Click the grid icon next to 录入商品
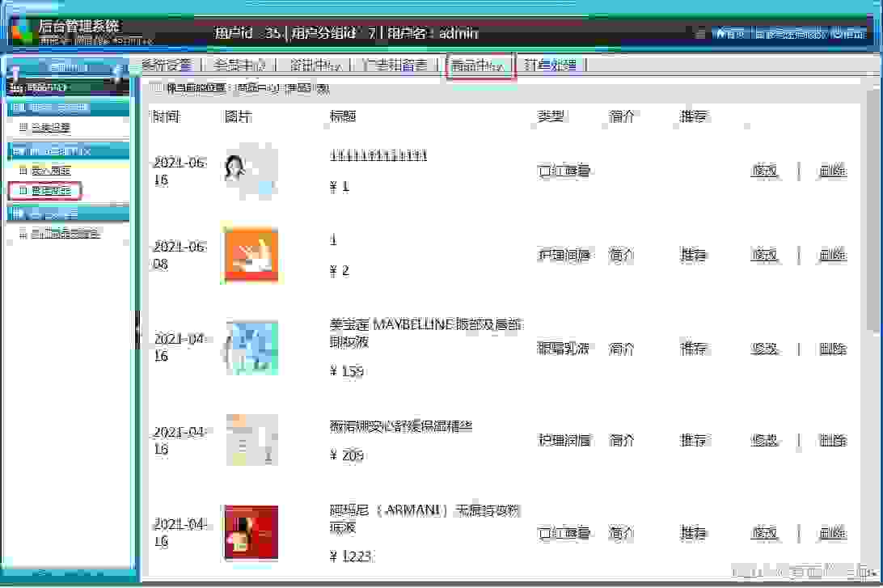Screen dimensions: 883x588 pos(23,170)
